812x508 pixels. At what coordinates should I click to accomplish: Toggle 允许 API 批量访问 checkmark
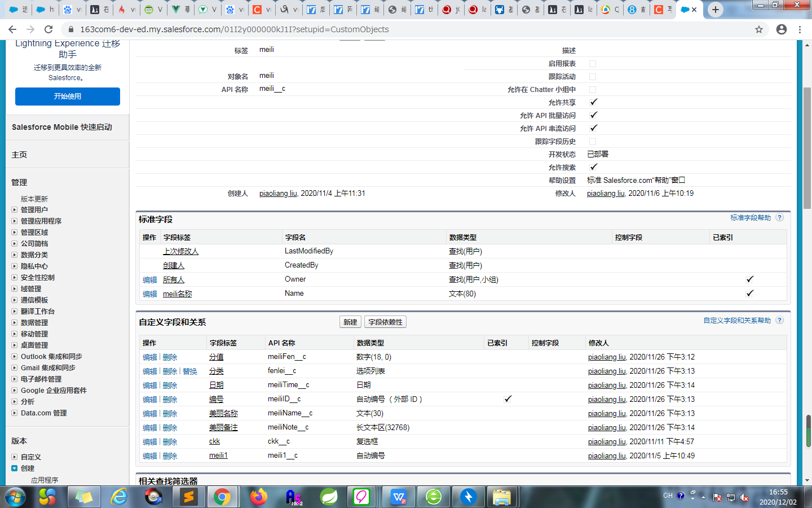point(593,115)
